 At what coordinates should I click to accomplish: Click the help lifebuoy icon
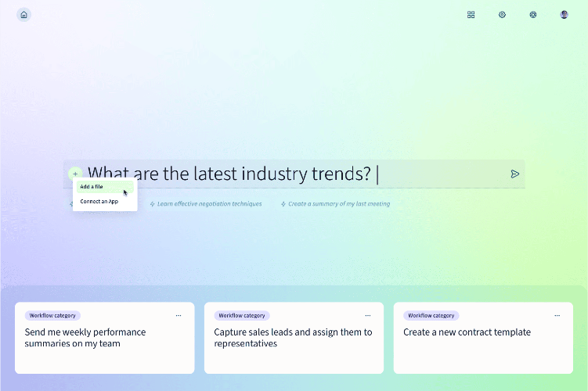pyautogui.click(x=533, y=15)
